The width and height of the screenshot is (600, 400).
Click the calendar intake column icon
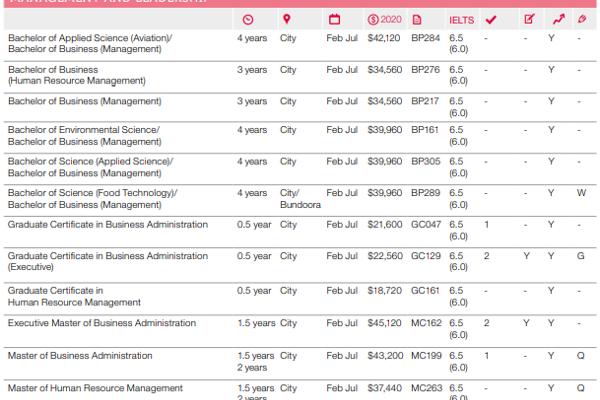(334, 19)
